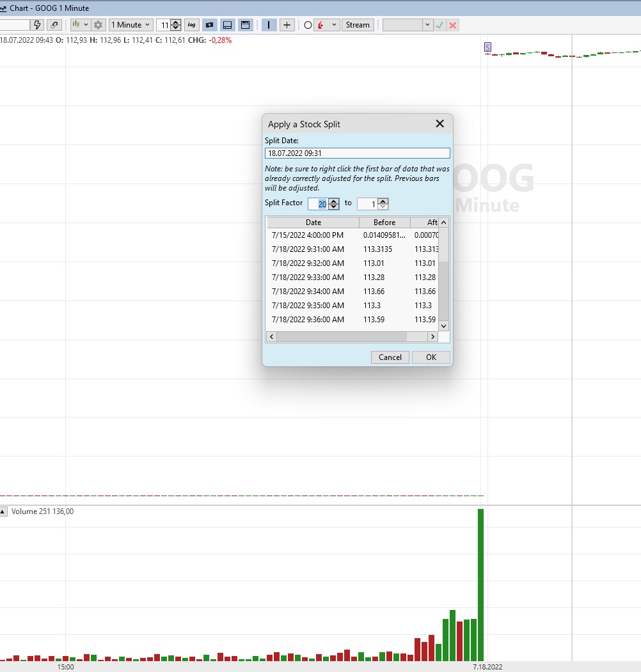Screen dimensions: 641x672
Task: Select the 7/18/2022 9:32:00 AM row
Action: 352,263
